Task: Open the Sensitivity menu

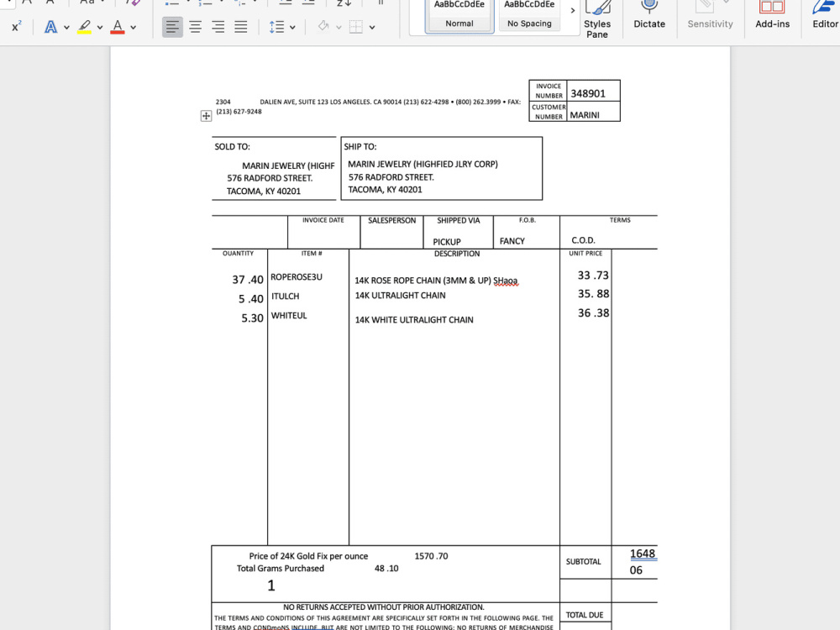Action: pyautogui.click(x=711, y=15)
